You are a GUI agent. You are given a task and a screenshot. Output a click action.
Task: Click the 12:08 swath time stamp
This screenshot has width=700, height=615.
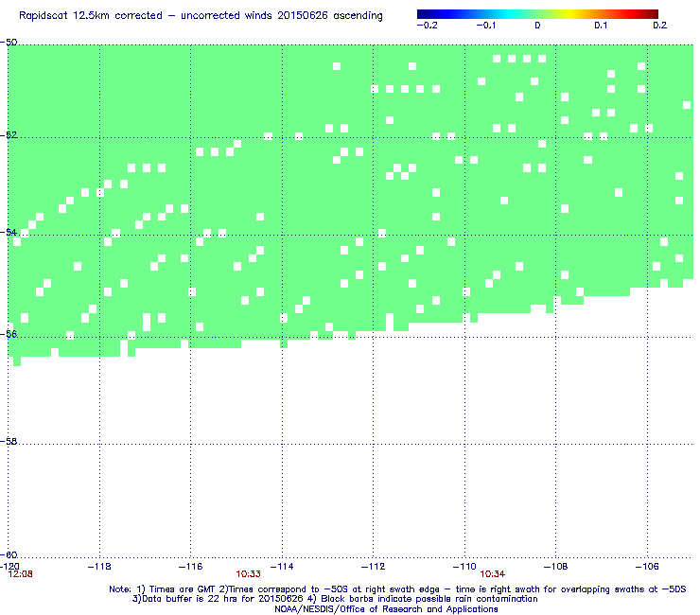[20, 574]
